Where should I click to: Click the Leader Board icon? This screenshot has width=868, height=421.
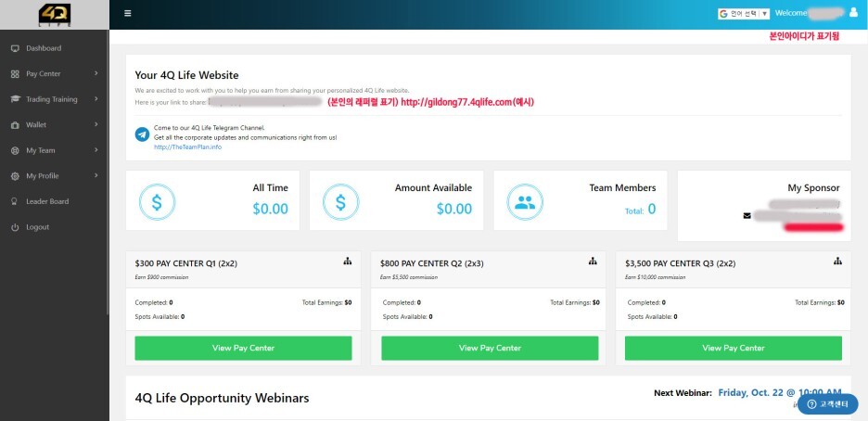point(15,201)
